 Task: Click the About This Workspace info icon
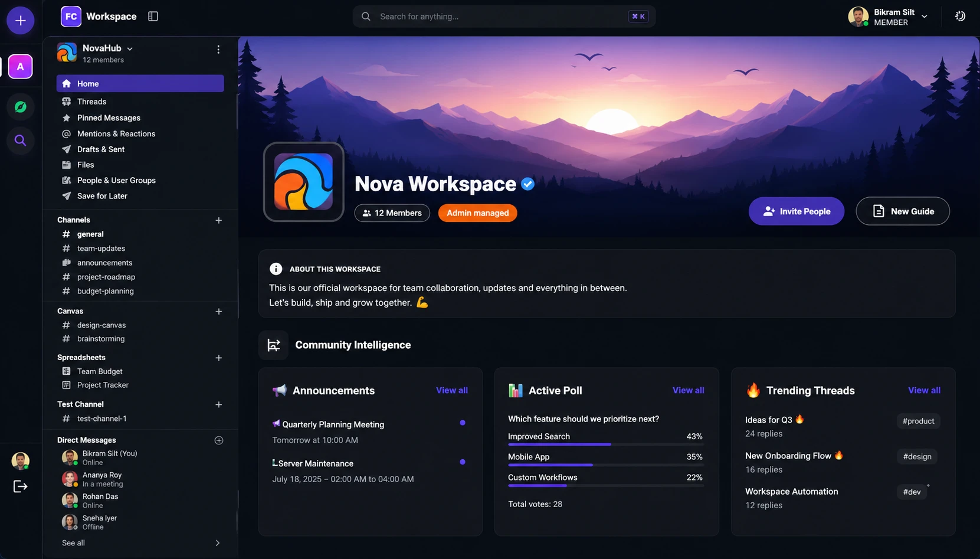click(276, 269)
